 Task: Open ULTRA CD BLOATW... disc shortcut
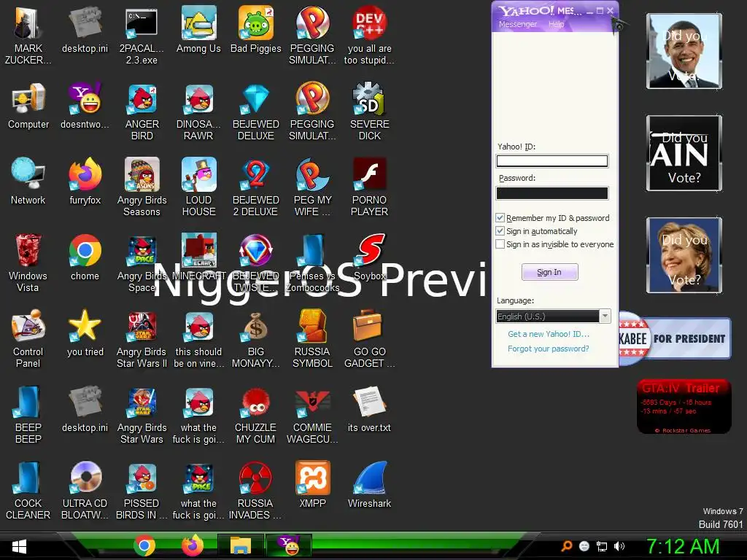pos(85,491)
